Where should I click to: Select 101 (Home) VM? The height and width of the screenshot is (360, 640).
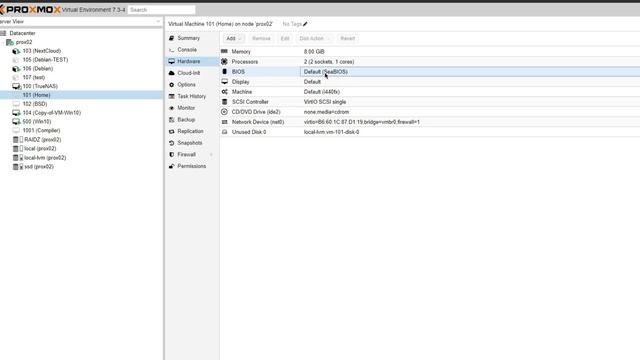36,95
